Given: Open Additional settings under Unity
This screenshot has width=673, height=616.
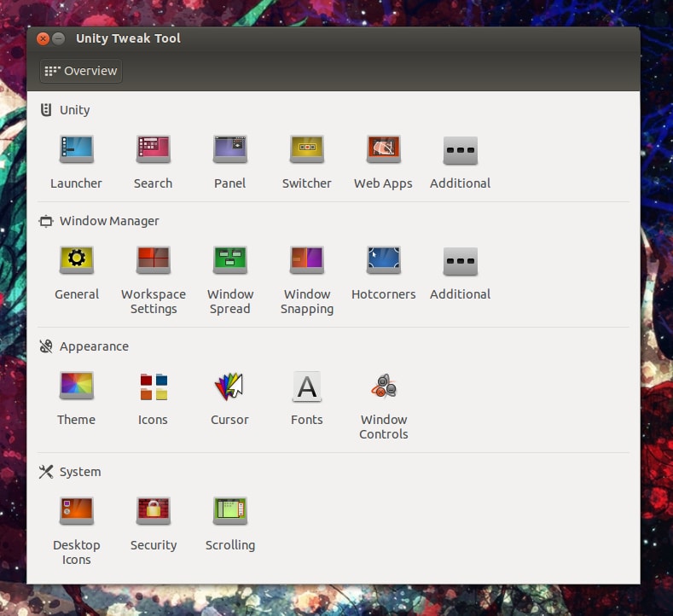Looking at the screenshot, I should pos(460,150).
